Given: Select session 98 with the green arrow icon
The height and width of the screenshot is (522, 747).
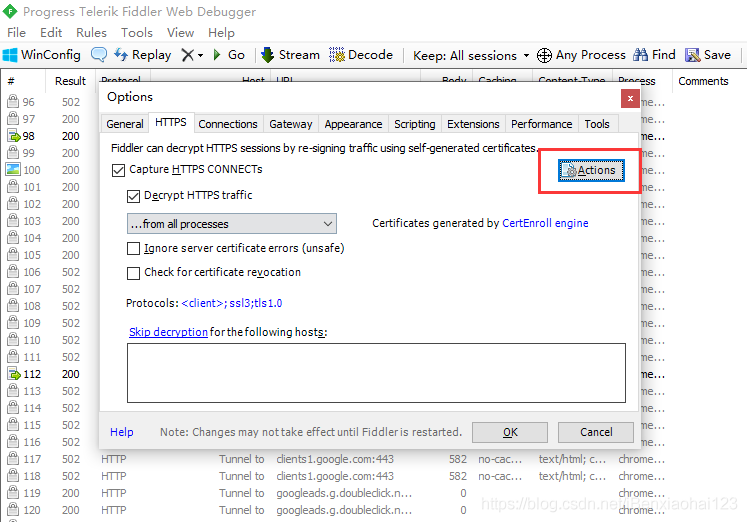Looking at the screenshot, I should (13, 136).
